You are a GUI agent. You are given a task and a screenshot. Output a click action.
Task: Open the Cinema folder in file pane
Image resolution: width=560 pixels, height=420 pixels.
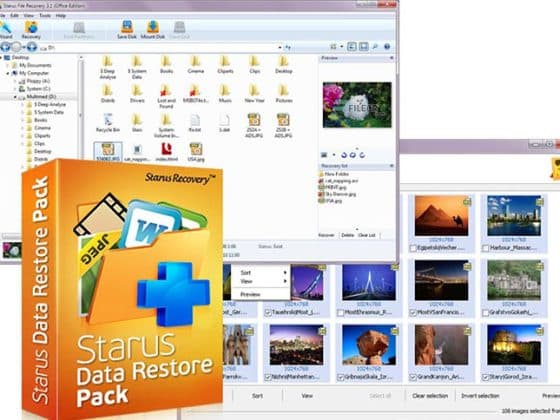point(195,64)
